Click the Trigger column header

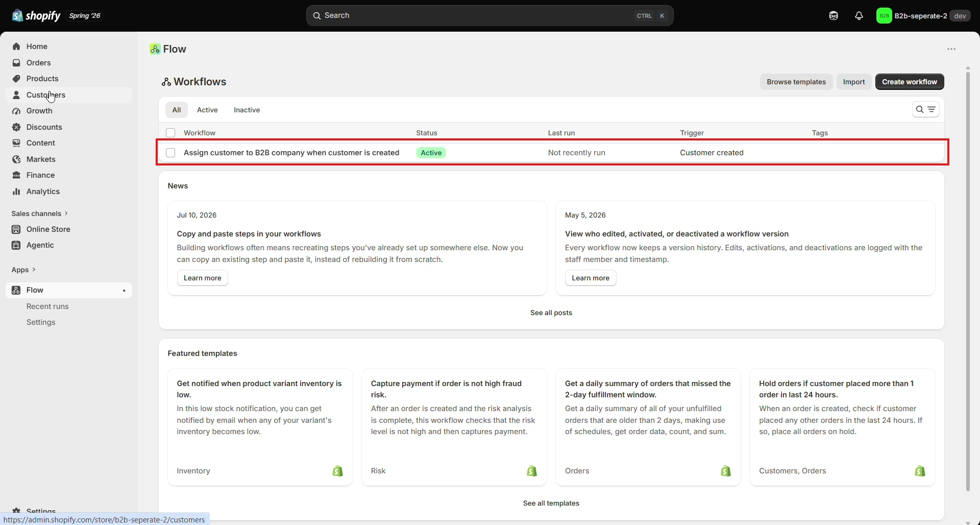point(692,133)
